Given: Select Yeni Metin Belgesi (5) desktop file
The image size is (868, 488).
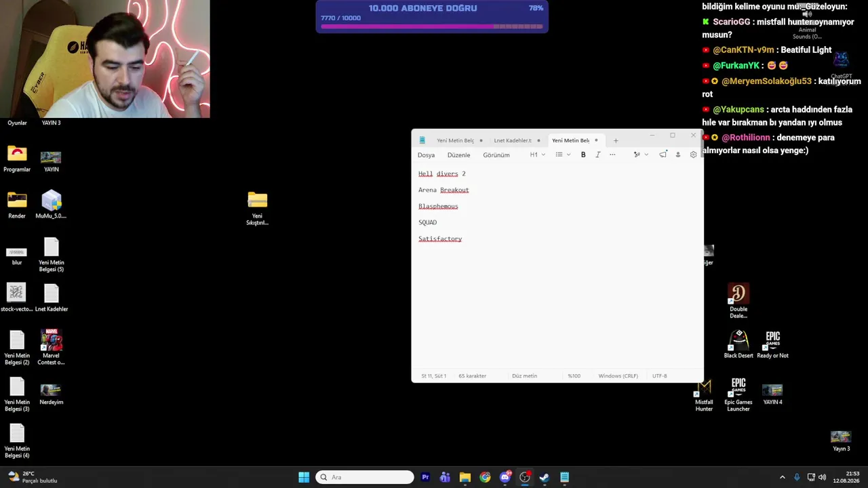Looking at the screenshot, I should pyautogui.click(x=52, y=255).
